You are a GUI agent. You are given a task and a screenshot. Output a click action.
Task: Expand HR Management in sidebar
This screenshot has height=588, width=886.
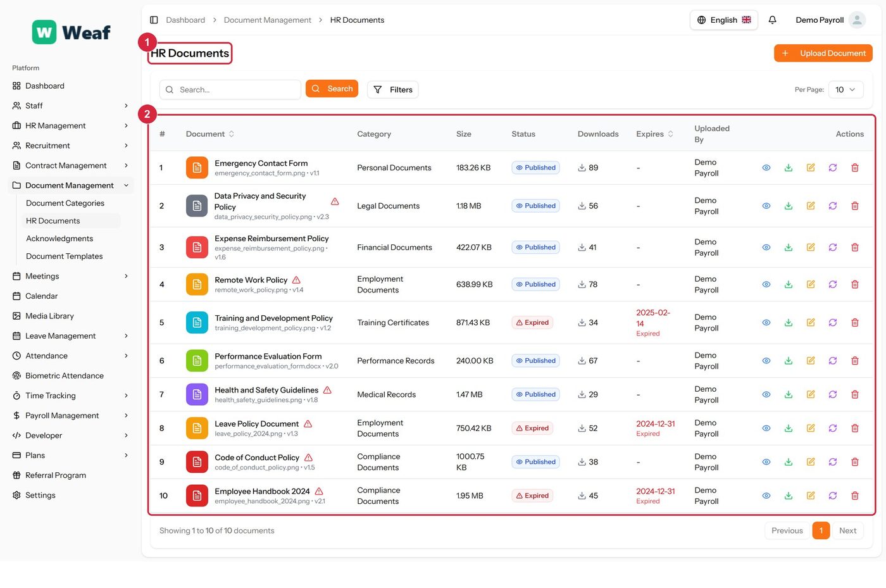70,126
